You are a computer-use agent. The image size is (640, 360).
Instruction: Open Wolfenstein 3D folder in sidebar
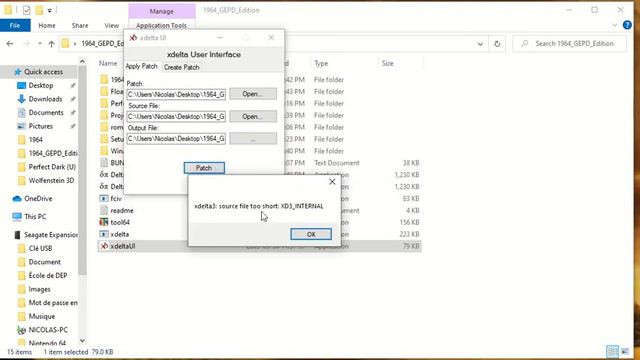pos(51,180)
